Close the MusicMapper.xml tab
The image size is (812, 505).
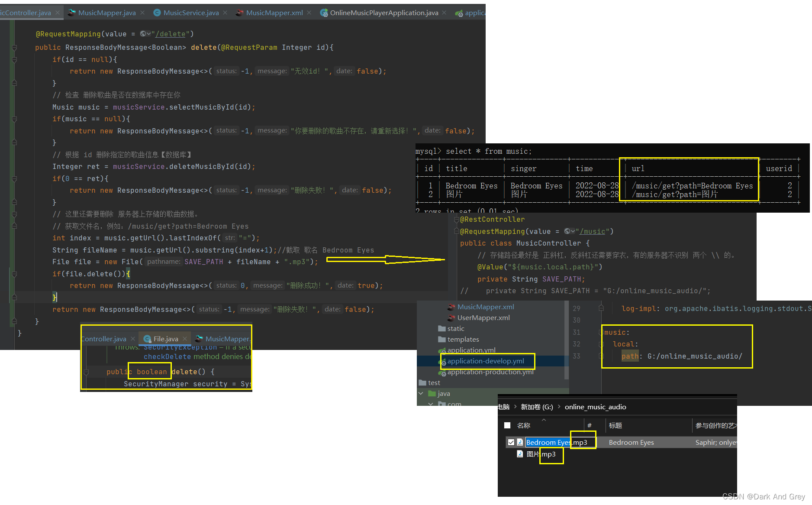(x=309, y=13)
